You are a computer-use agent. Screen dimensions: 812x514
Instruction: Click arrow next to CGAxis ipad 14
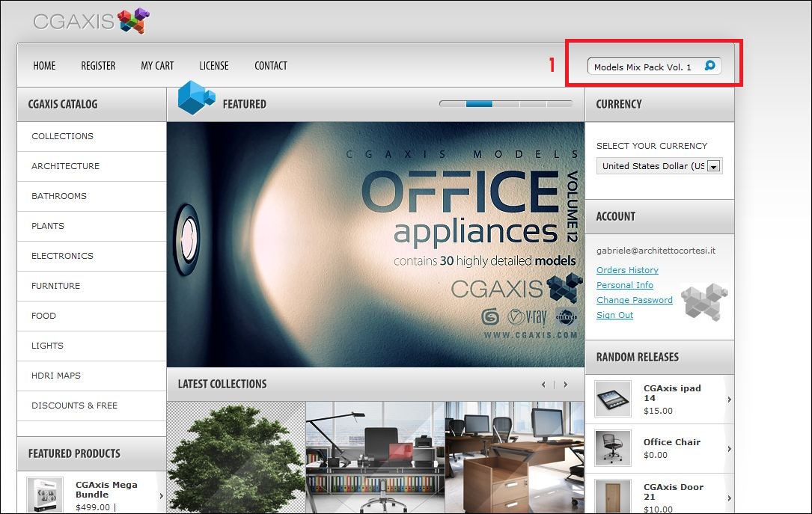pos(729,400)
